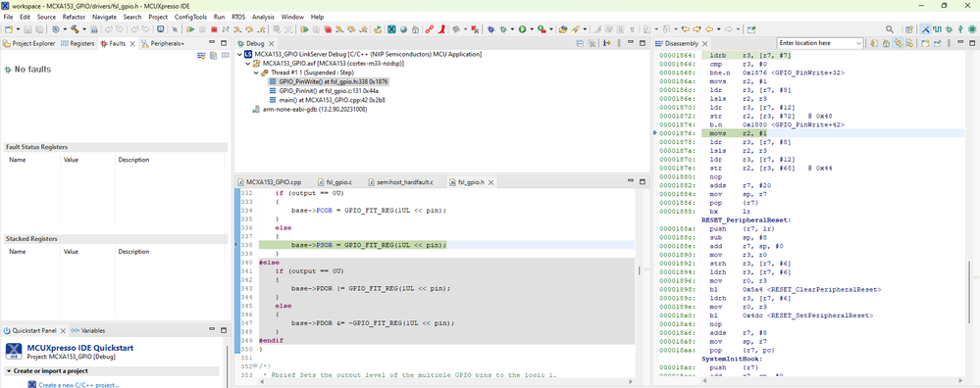Click the Step Over toolbar icon
The image size is (980, 388).
click(249, 29)
